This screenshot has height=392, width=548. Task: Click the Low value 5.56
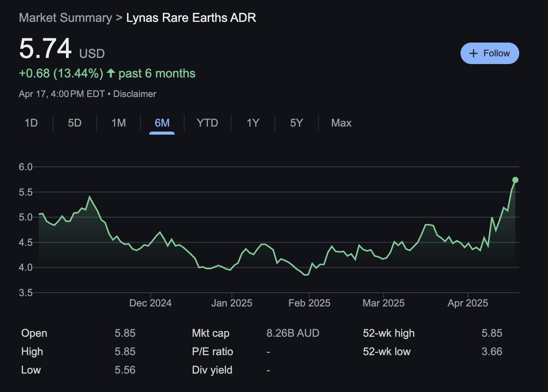pyautogui.click(x=125, y=370)
